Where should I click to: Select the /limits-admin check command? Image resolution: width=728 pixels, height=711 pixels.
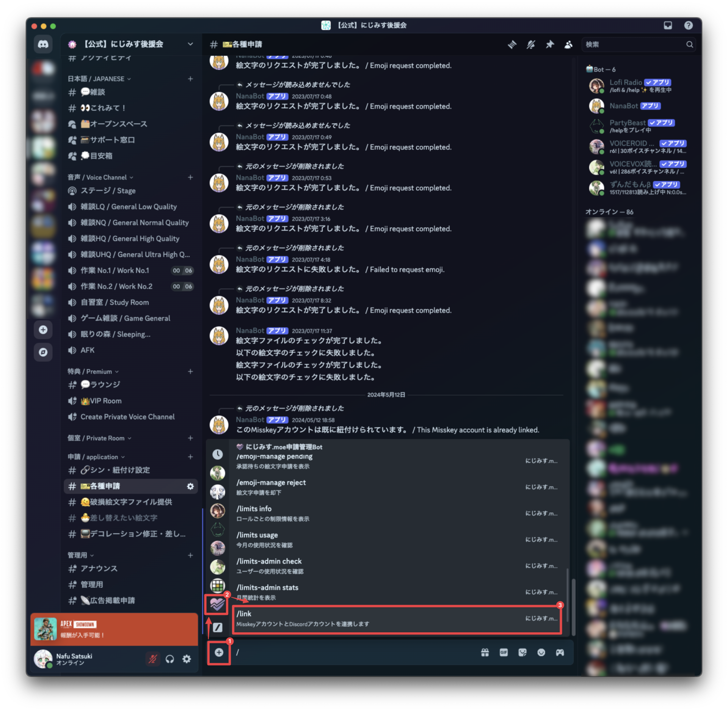(x=397, y=566)
